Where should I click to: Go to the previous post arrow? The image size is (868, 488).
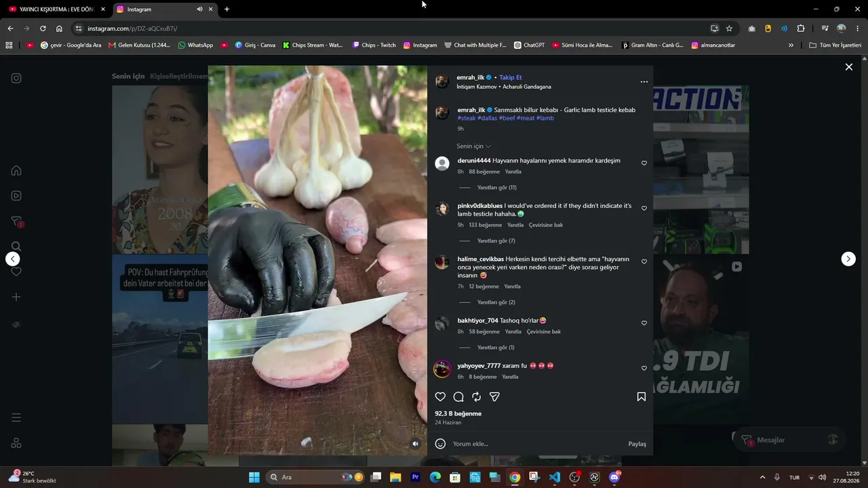click(13, 259)
